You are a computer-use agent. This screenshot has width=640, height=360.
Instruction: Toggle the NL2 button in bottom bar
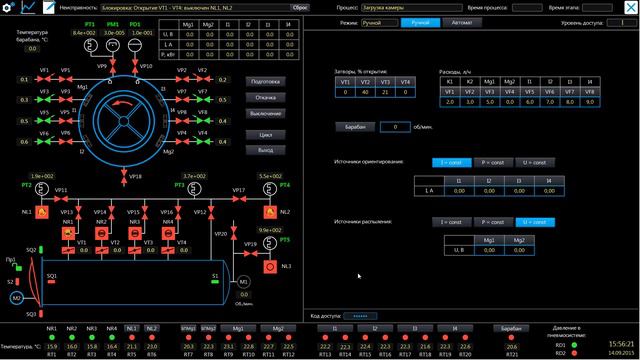click(151, 328)
